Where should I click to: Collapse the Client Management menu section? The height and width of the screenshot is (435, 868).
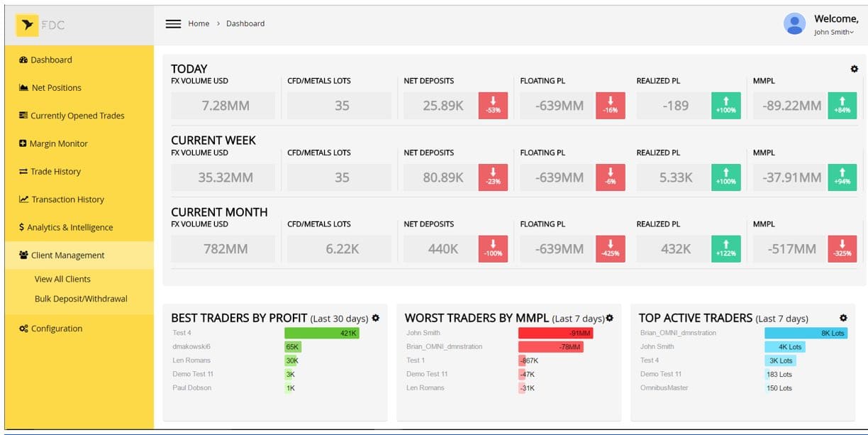point(67,255)
